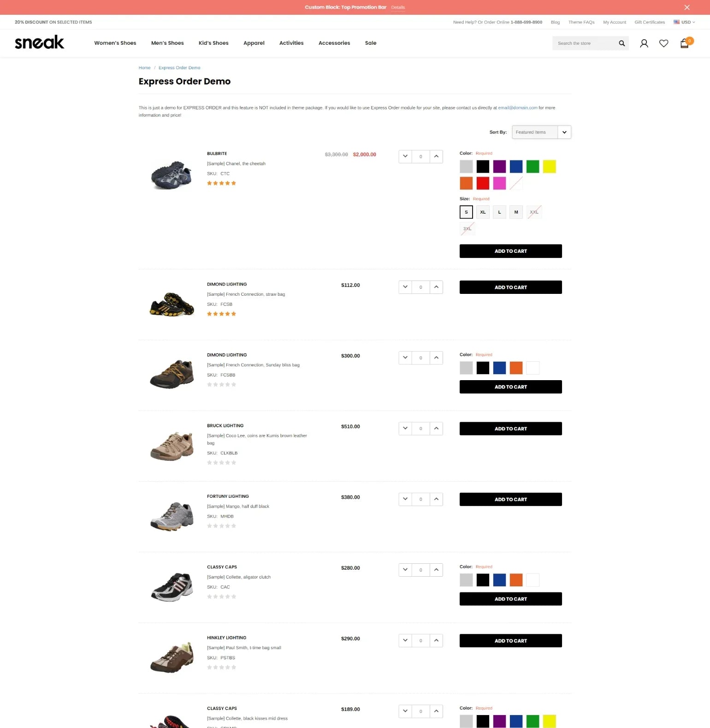
Task: Decrease quantity for $112.00 Dimond Lighting
Action: pos(405,287)
